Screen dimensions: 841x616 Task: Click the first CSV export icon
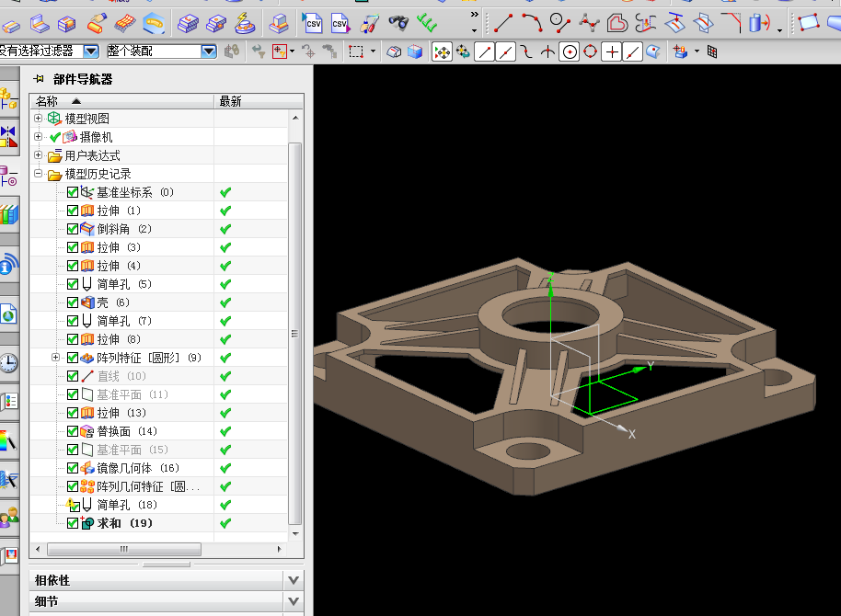[312, 22]
